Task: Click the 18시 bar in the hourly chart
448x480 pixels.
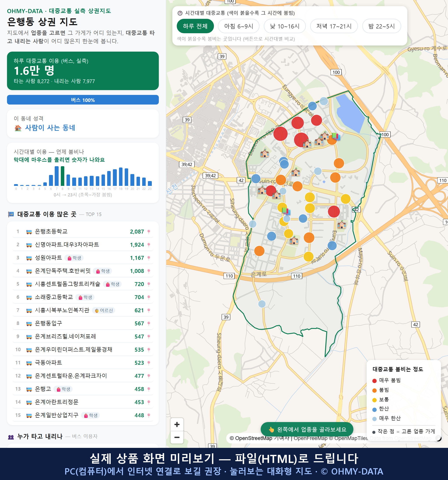Action: point(121,176)
